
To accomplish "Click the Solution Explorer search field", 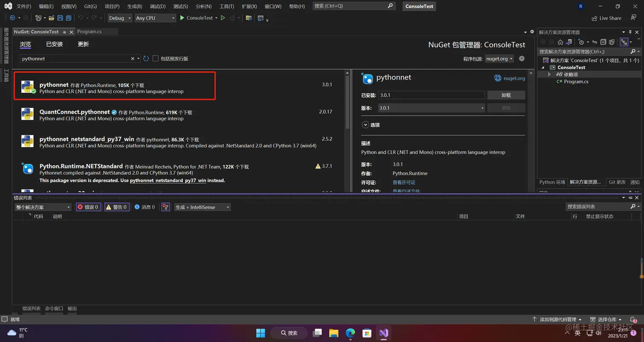I will point(588,51).
